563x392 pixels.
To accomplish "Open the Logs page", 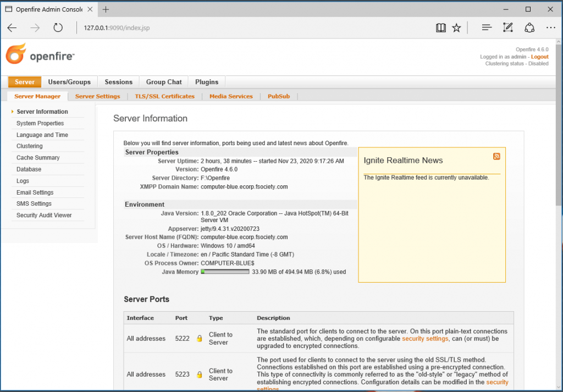I will [x=23, y=181].
